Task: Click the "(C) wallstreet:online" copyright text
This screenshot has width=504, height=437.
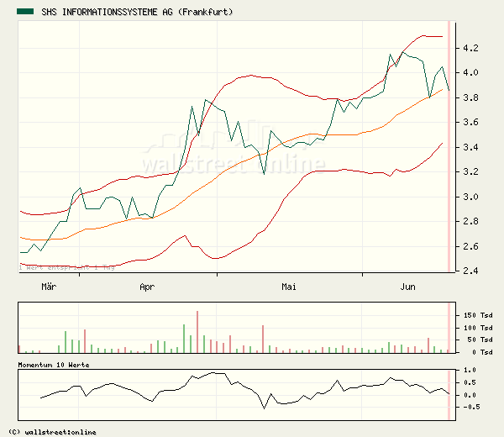Action: click(52, 432)
